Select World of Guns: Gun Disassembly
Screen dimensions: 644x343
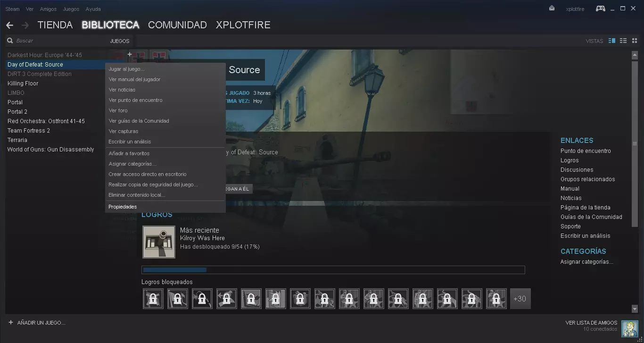coord(51,150)
